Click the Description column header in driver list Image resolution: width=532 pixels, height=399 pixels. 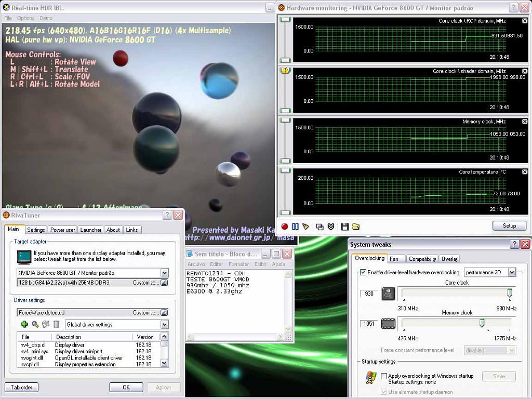pos(91,337)
